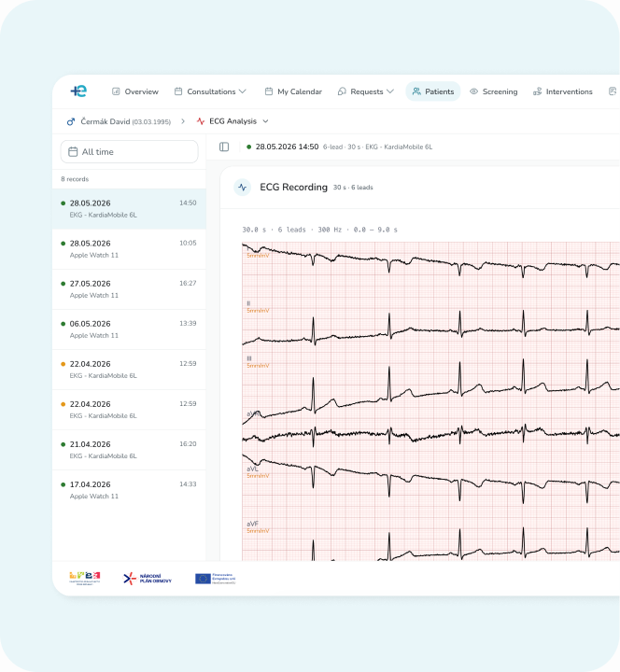Click the Screening eye icon
The width and height of the screenshot is (620, 672).
[473, 91]
